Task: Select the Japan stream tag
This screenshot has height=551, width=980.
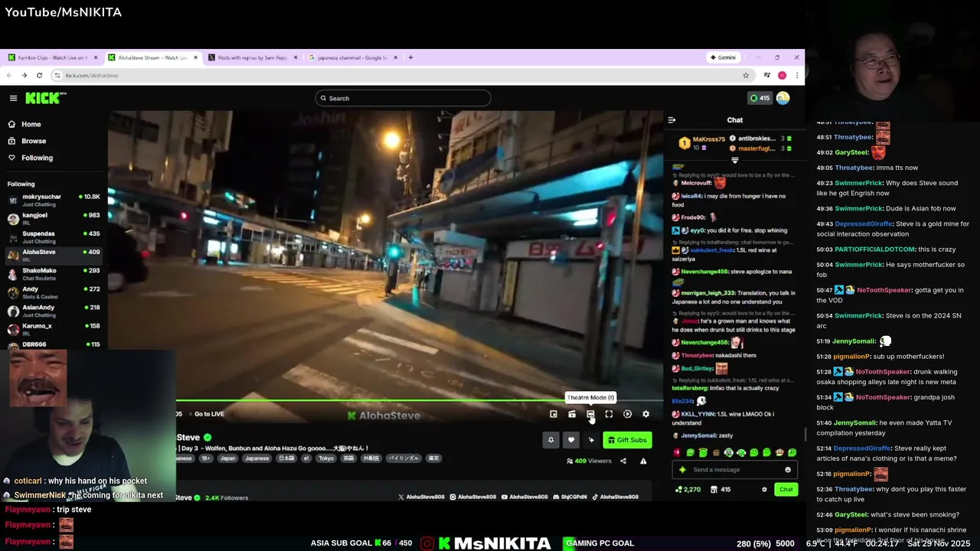Action: coord(227,458)
